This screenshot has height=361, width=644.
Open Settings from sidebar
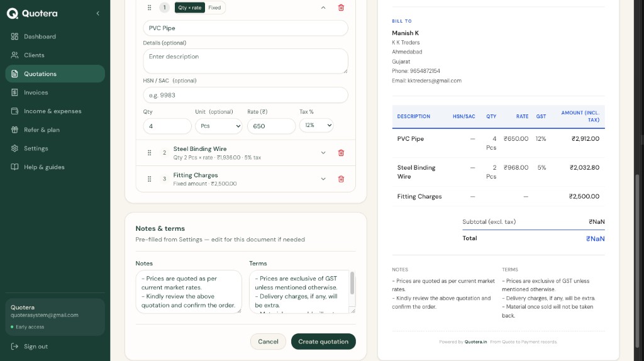(55, 148)
